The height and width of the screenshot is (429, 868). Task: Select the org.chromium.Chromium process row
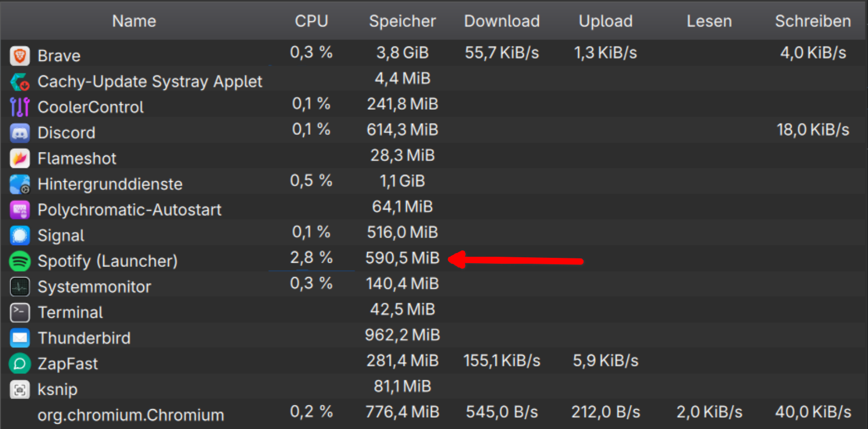point(434,413)
